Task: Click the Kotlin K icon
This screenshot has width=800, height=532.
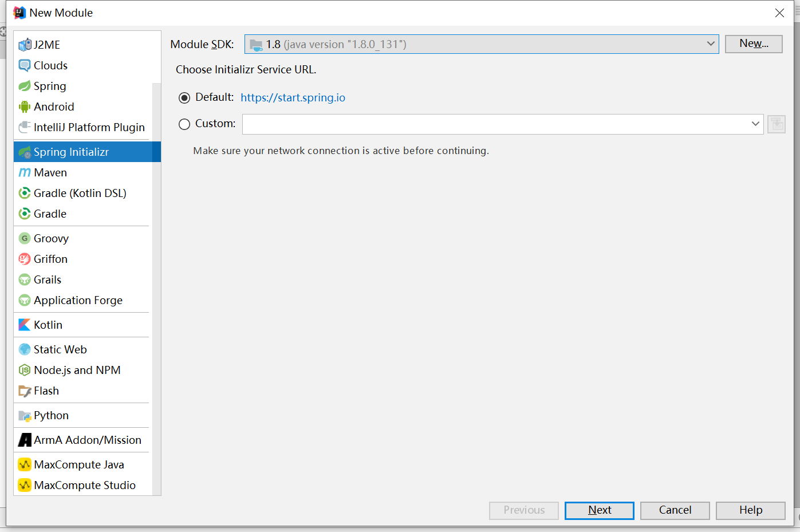Action: (x=25, y=325)
